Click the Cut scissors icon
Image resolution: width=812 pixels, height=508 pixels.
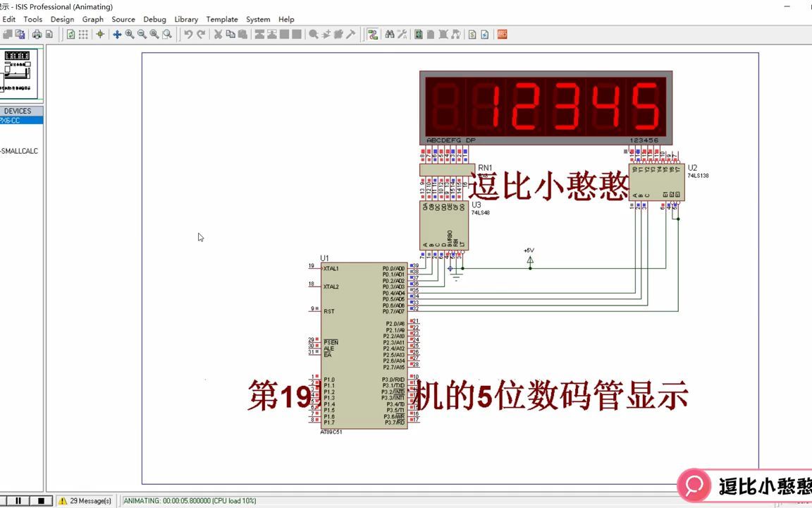tap(218, 34)
